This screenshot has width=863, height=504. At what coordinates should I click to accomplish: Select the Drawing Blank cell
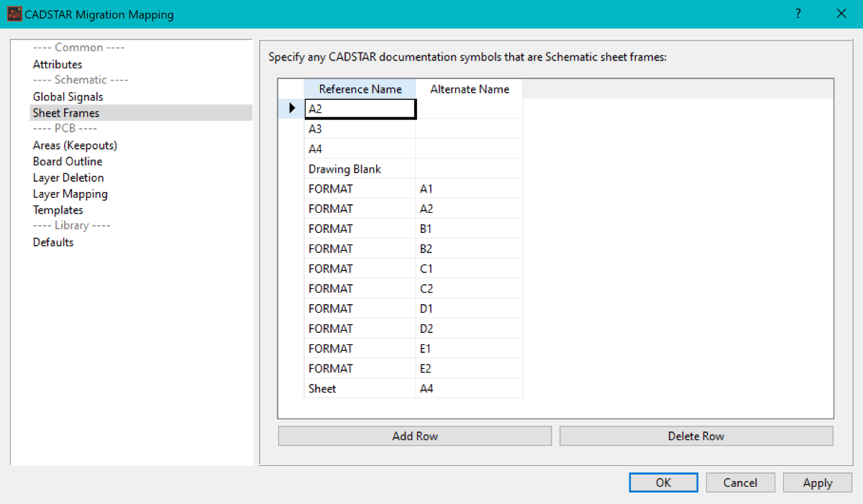point(360,169)
